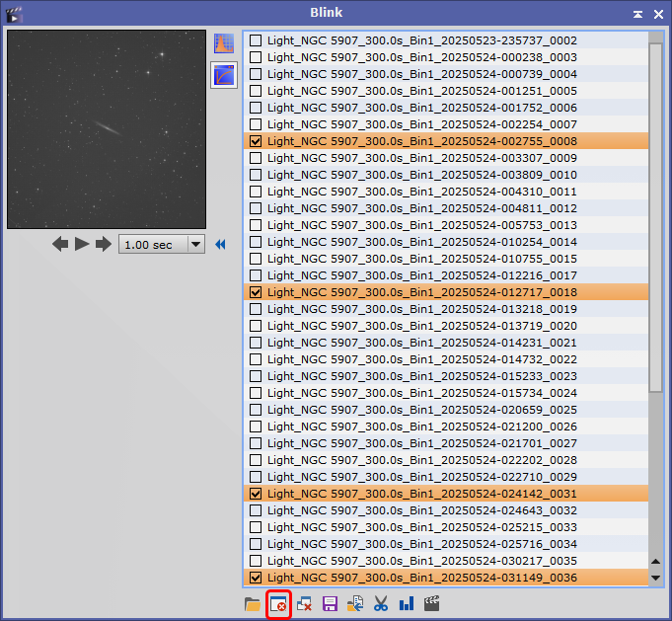Select file ending 025215_0033
This screenshot has width=672, height=621.
446,527
